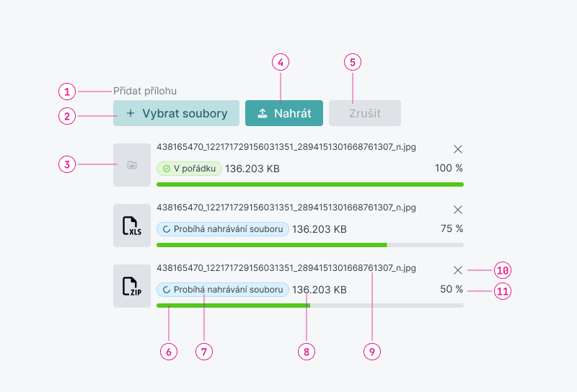The height and width of the screenshot is (392, 577).
Task: Click the spinner icon in the ZIP row's badge
Action: tap(167, 290)
